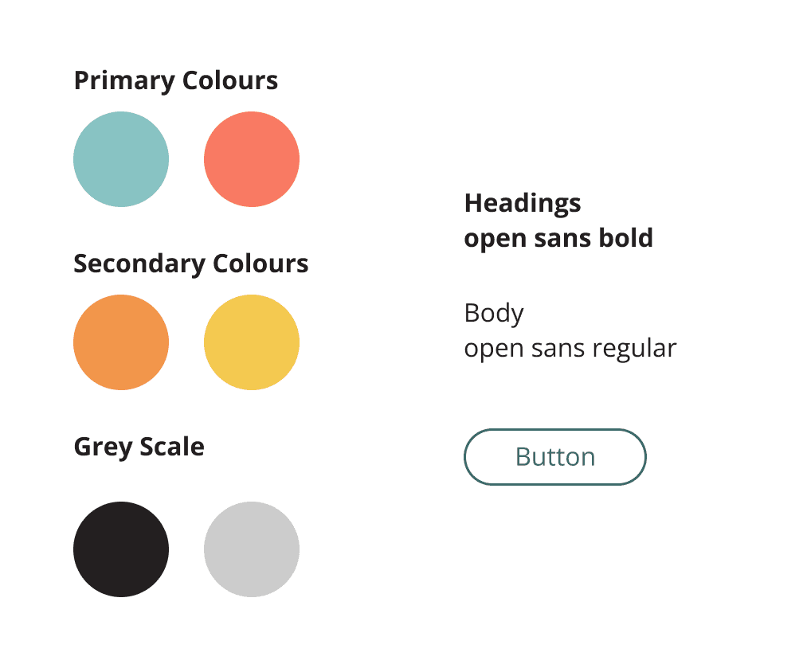Click open in the regular font line
Image resolution: width=803 pixels, height=672 pixels.
[x=494, y=350]
